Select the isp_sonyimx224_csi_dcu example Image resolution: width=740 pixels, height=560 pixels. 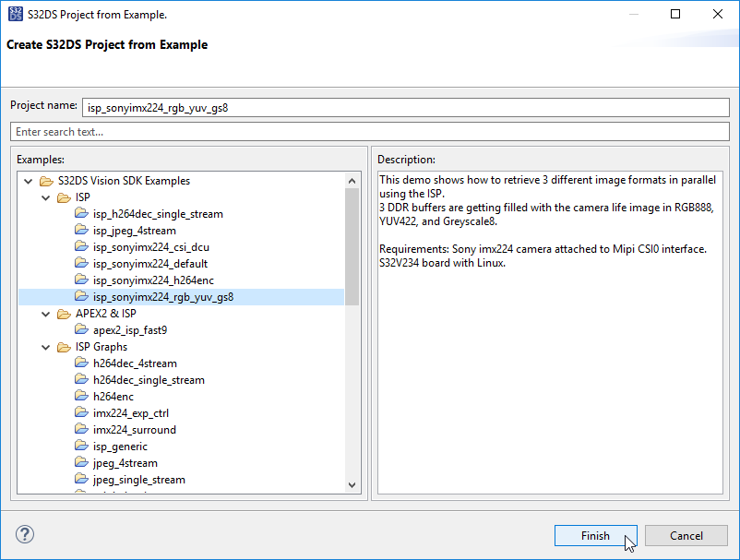[151, 247]
